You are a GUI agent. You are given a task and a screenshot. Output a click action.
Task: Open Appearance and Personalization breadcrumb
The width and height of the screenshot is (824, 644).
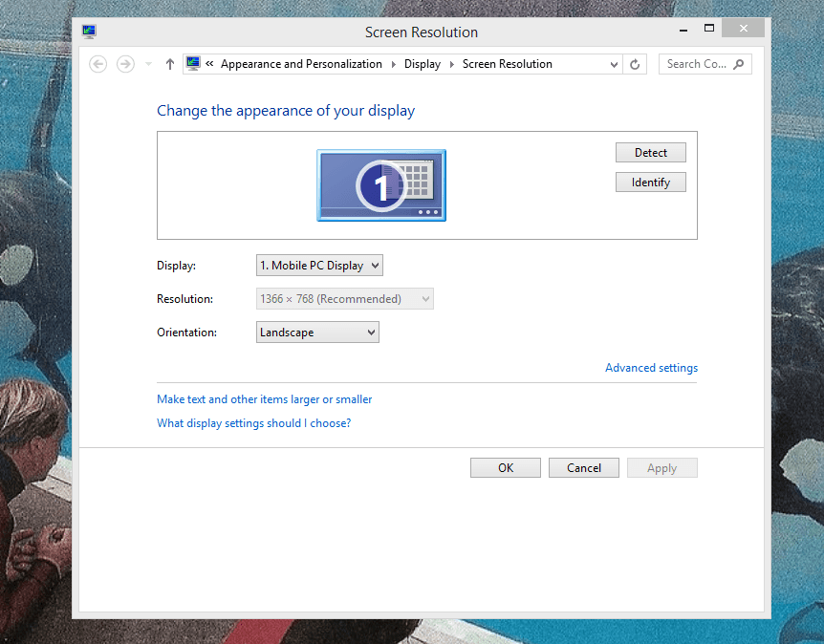point(301,64)
